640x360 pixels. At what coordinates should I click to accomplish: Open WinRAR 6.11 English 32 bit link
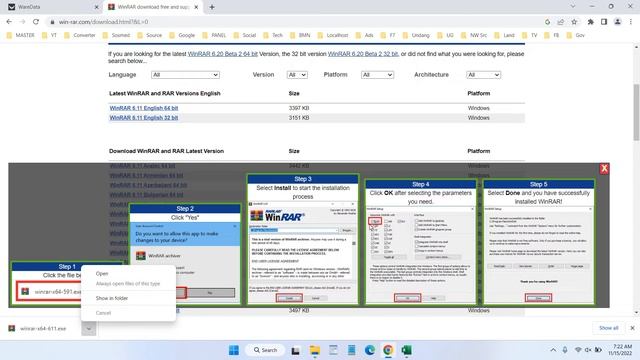[144, 118]
